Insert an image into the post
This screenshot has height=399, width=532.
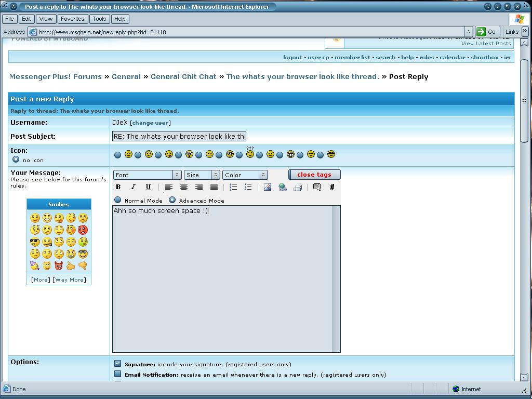tap(268, 187)
